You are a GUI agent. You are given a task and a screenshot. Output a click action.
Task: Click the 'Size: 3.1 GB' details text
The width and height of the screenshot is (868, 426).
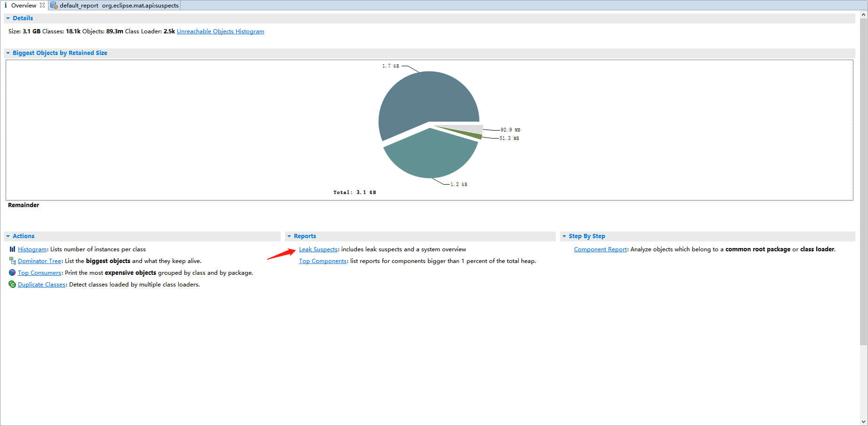[x=24, y=31]
